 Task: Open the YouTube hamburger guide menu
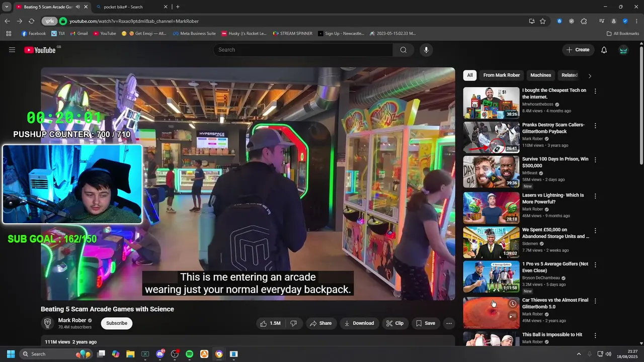click(x=12, y=50)
